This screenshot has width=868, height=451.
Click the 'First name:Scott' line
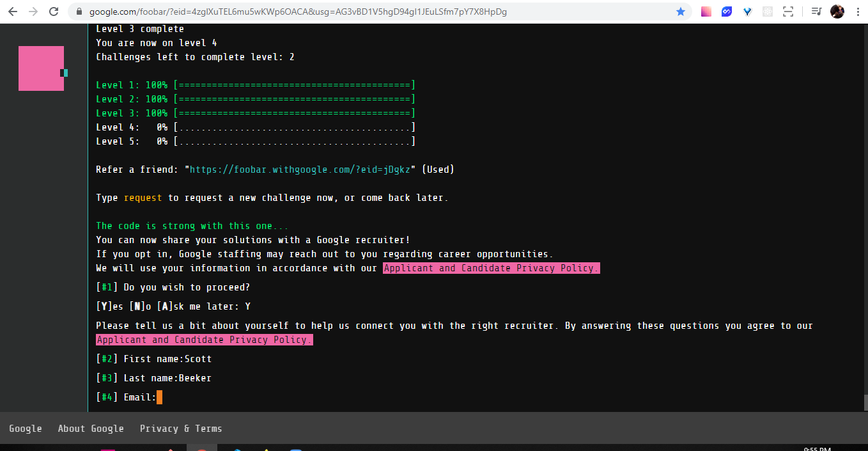tap(153, 359)
